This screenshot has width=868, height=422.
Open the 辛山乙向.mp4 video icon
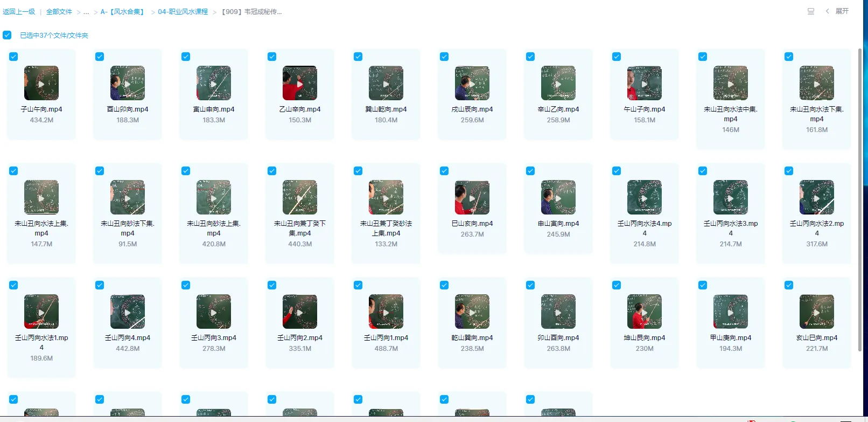[x=558, y=83]
